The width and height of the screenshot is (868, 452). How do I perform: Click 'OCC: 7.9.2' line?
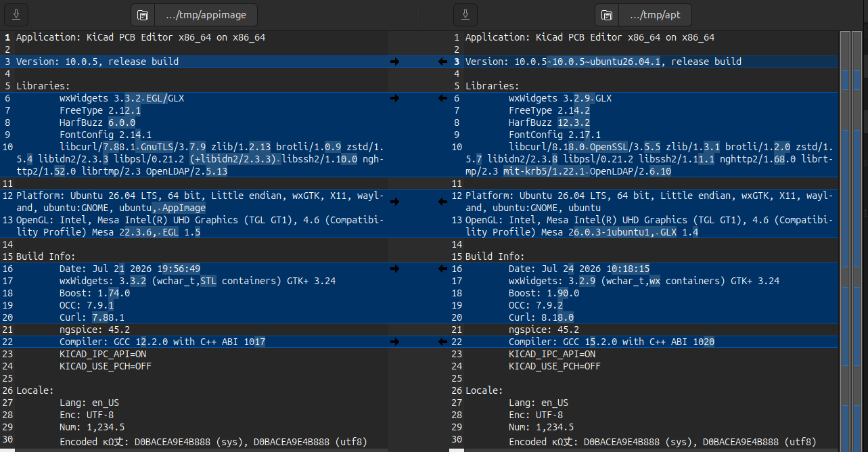coord(536,305)
